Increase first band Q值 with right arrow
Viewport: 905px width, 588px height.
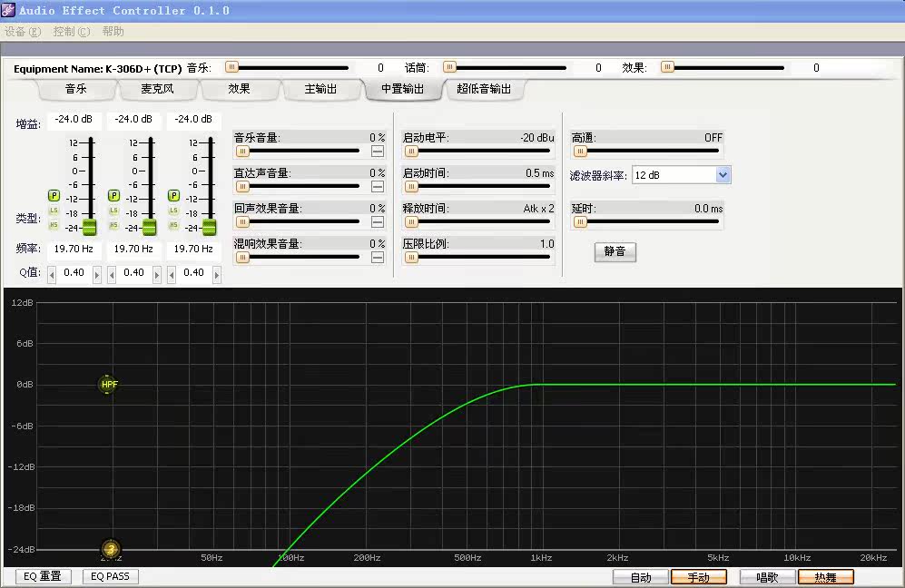click(96, 274)
